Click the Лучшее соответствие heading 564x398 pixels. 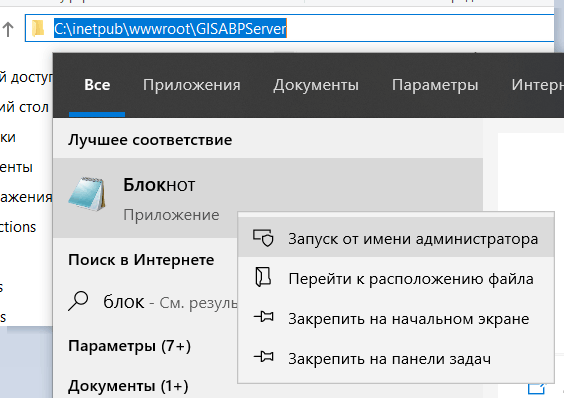(150, 140)
